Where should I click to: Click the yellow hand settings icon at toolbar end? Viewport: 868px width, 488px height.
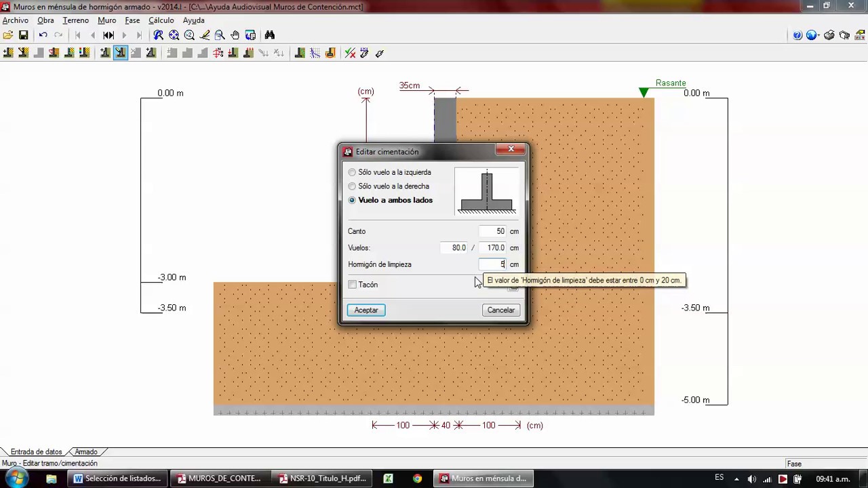click(859, 35)
